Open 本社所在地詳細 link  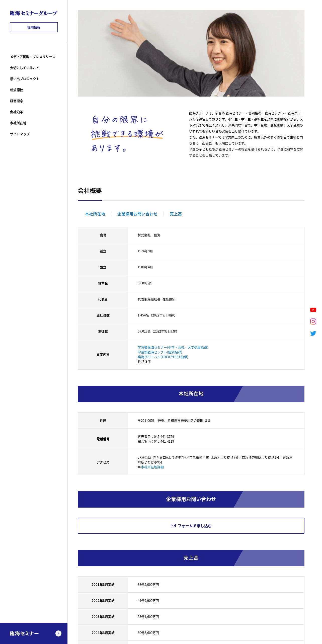[152, 467]
